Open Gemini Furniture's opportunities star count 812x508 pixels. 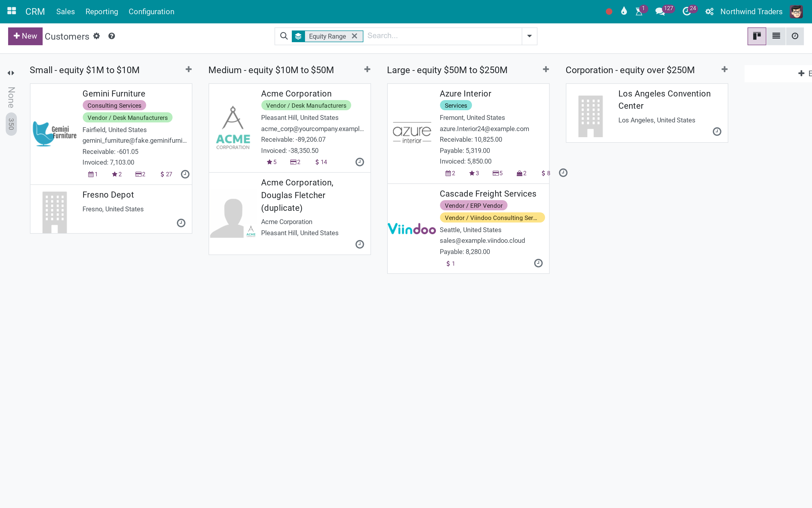pyautogui.click(x=117, y=174)
